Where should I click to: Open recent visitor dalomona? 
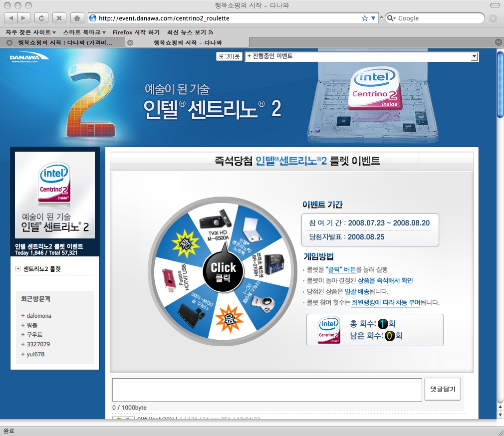(39, 316)
